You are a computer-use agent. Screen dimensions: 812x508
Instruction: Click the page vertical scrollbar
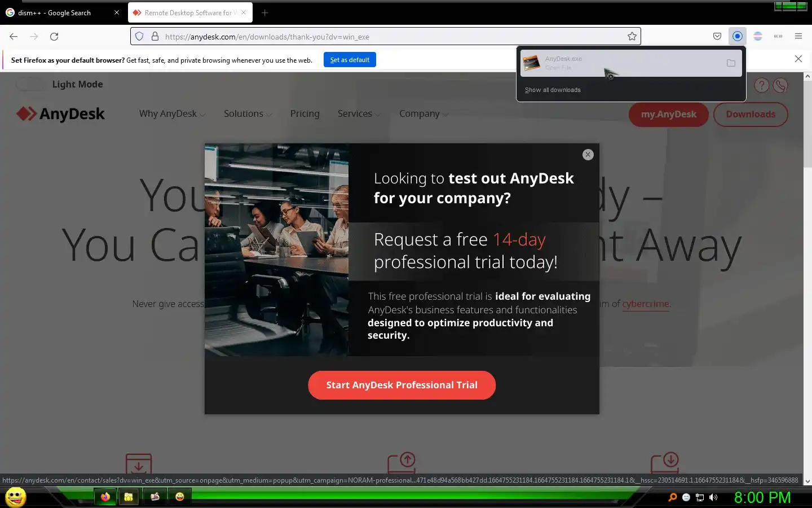[807, 124]
